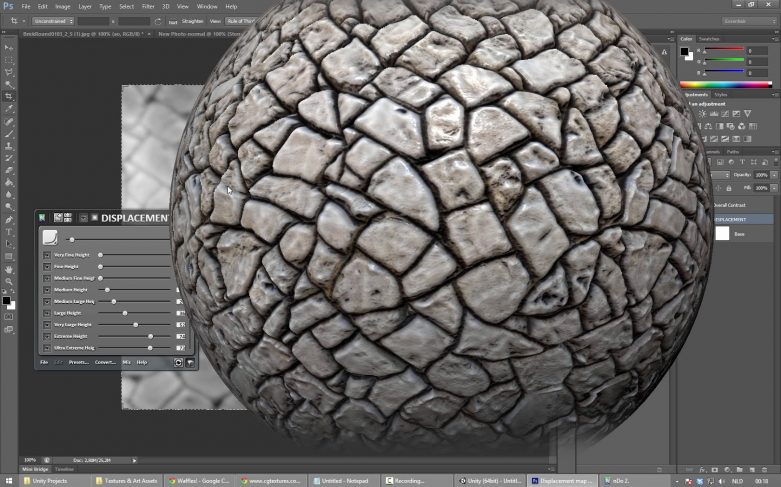Screen dimensions: 781x487
Task: Select the Clone Stamp tool
Action: (x=9, y=146)
